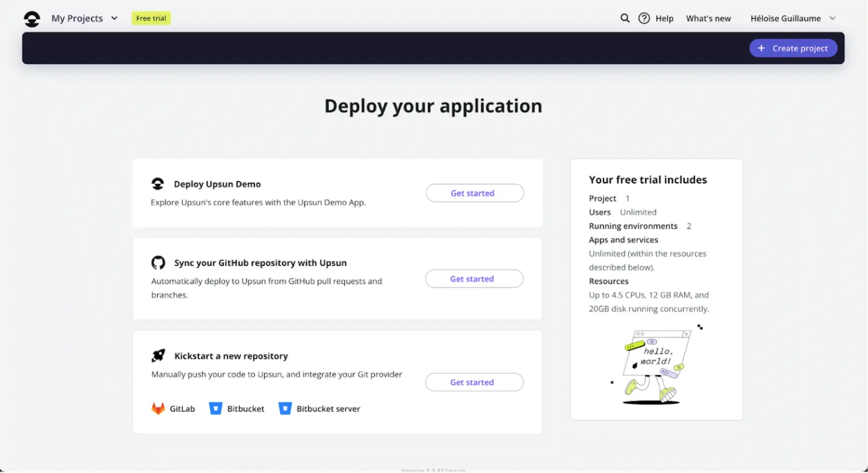This screenshot has width=868, height=473.
Task: Open the What's new menu item
Action: click(x=708, y=18)
